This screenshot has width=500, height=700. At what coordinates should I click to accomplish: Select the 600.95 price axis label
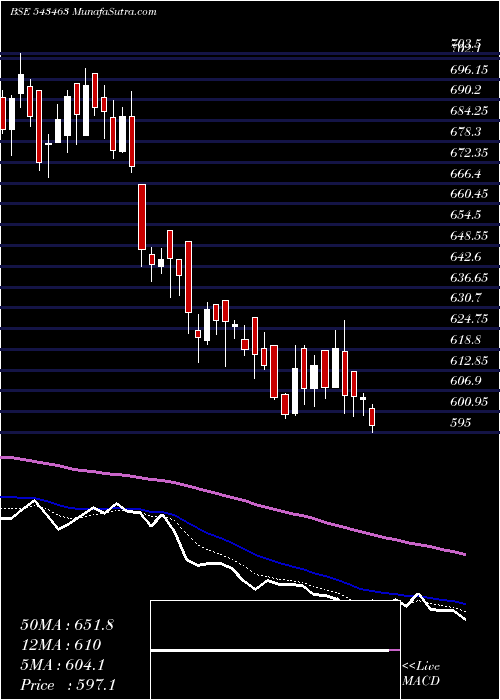(x=469, y=402)
